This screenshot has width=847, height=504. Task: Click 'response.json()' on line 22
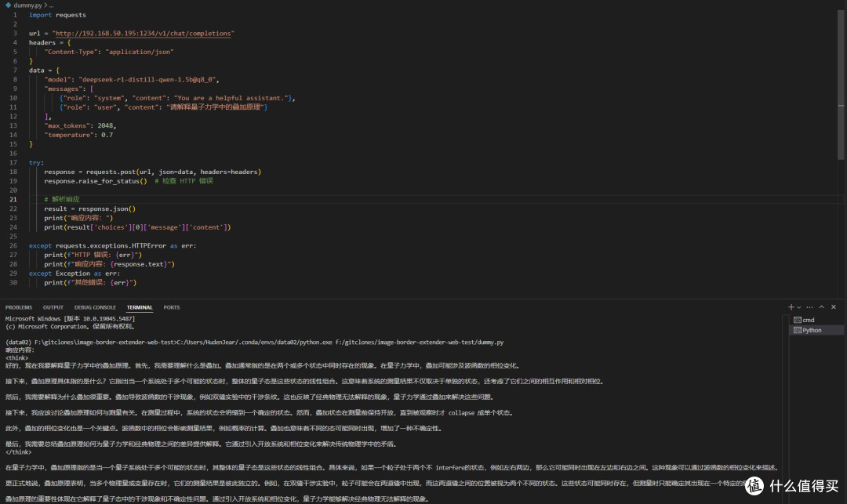click(107, 208)
